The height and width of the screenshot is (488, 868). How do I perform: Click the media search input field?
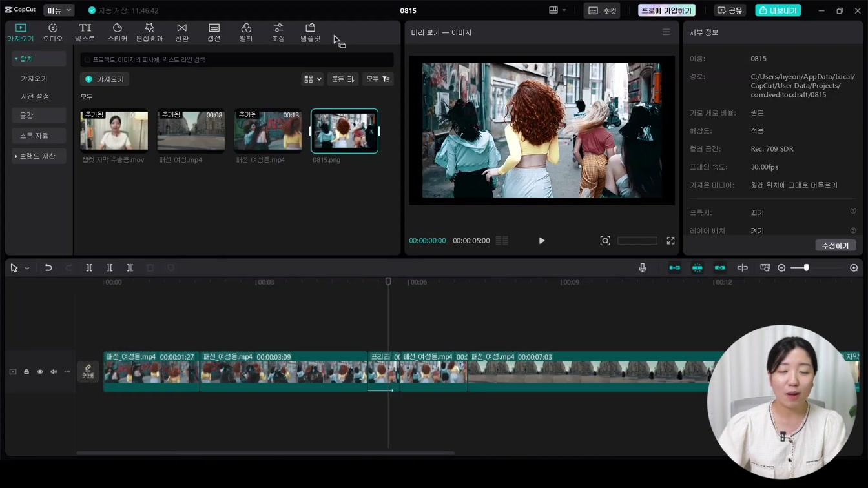(x=237, y=59)
